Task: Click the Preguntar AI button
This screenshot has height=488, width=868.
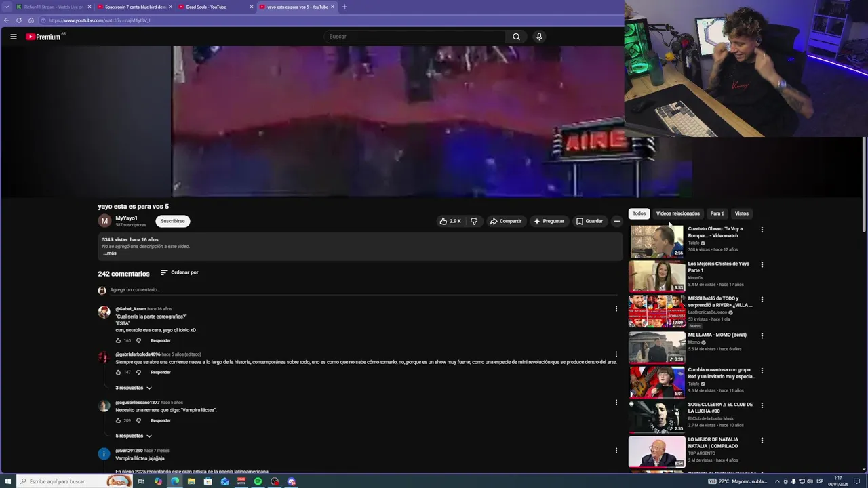Action: click(x=549, y=221)
